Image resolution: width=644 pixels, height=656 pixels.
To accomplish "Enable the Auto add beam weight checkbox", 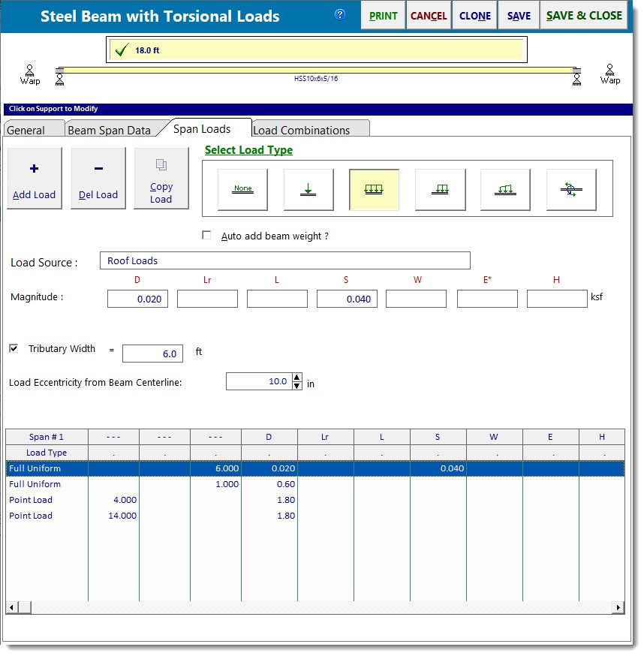I will click(206, 235).
